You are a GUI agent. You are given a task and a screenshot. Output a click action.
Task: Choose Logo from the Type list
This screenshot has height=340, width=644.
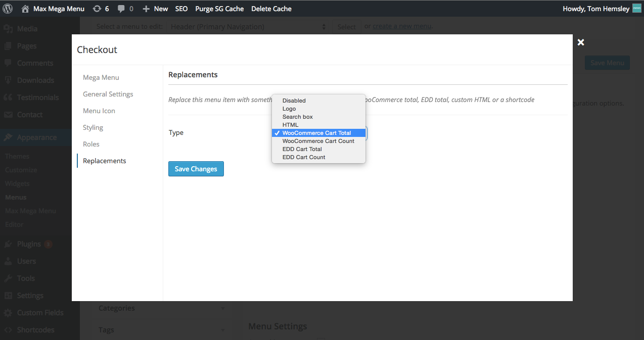pos(318,109)
